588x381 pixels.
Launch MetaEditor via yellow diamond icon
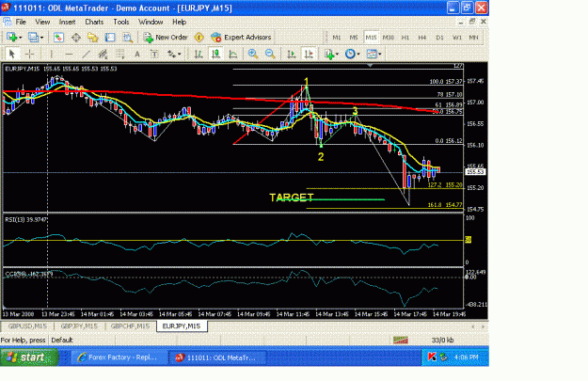199,37
